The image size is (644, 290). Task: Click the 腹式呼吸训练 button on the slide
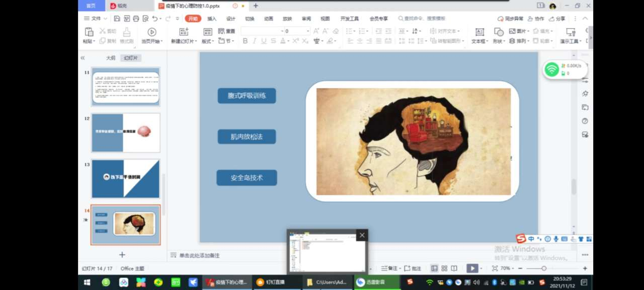point(247,96)
